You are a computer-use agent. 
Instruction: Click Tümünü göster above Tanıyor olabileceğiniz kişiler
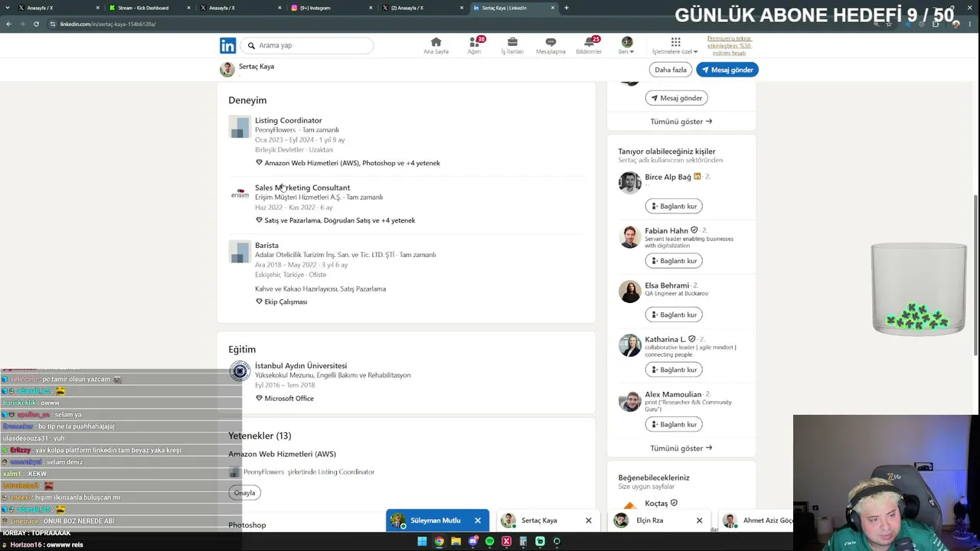[681, 122]
